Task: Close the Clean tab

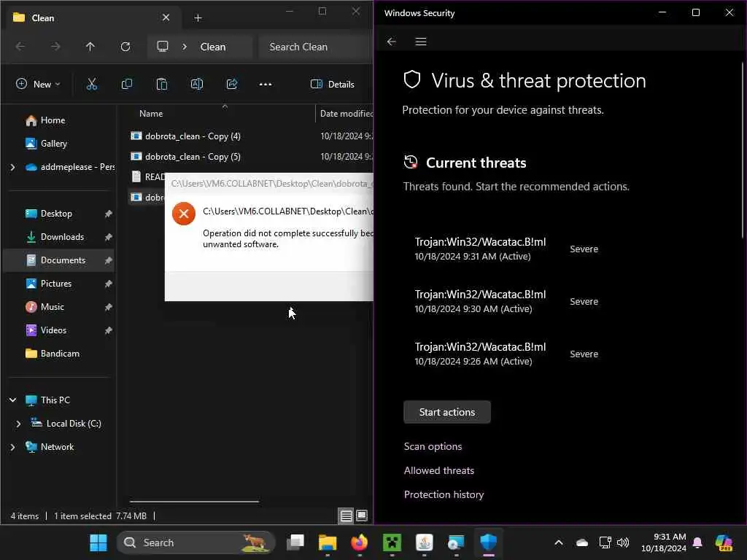Action: tap(166, 17)
